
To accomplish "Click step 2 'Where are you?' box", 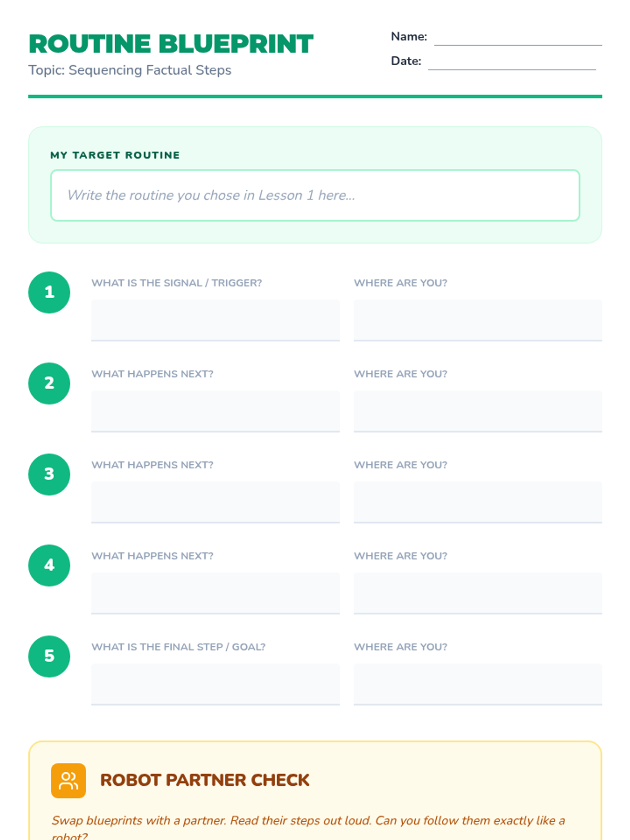I will pyautogui.click(x=478, y=411).
